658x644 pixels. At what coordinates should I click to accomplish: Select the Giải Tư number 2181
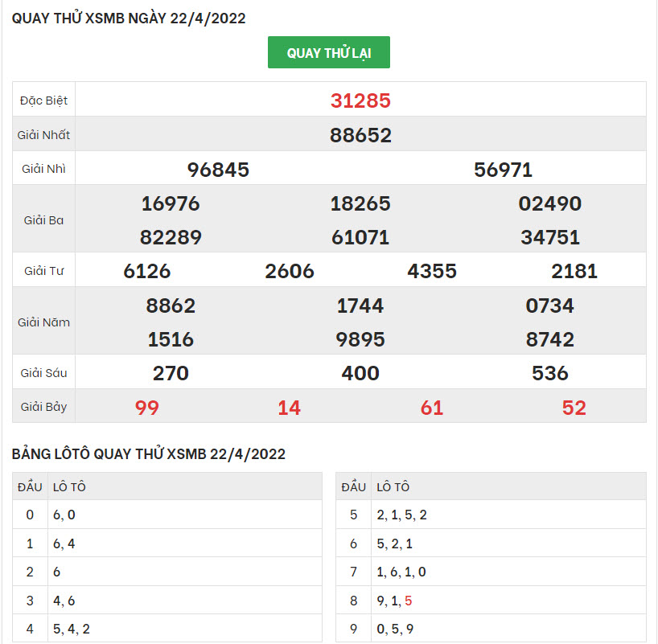[x=574, y=271]
